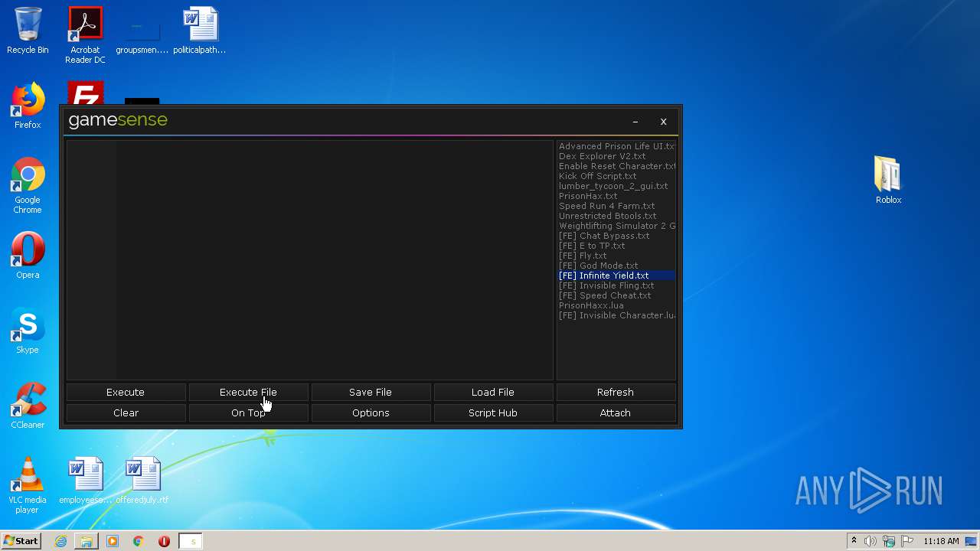This screenshot has height=551, width=980.
Task: Open the politicalpath Word document
Action: [x=199, y=31]
